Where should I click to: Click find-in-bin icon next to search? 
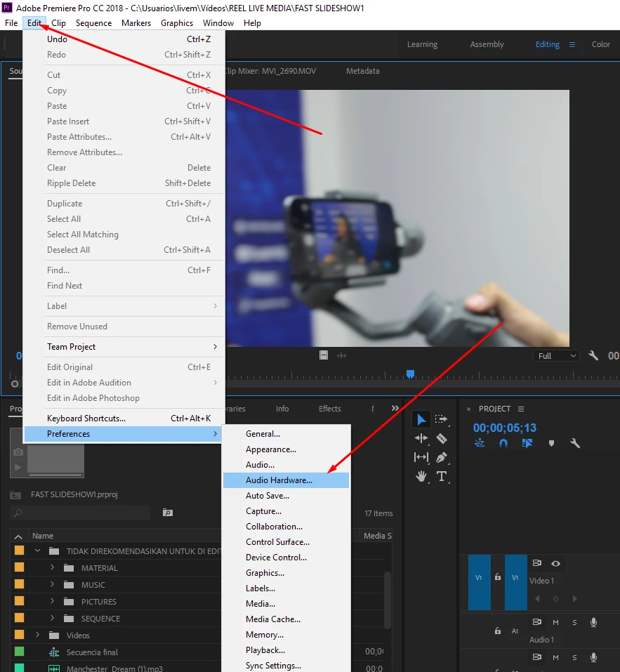[168, 513]
